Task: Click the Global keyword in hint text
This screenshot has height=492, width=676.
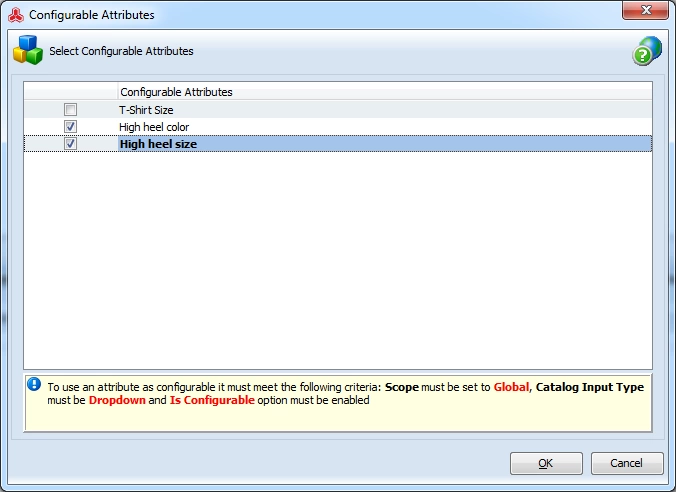Action: point(511,387)
